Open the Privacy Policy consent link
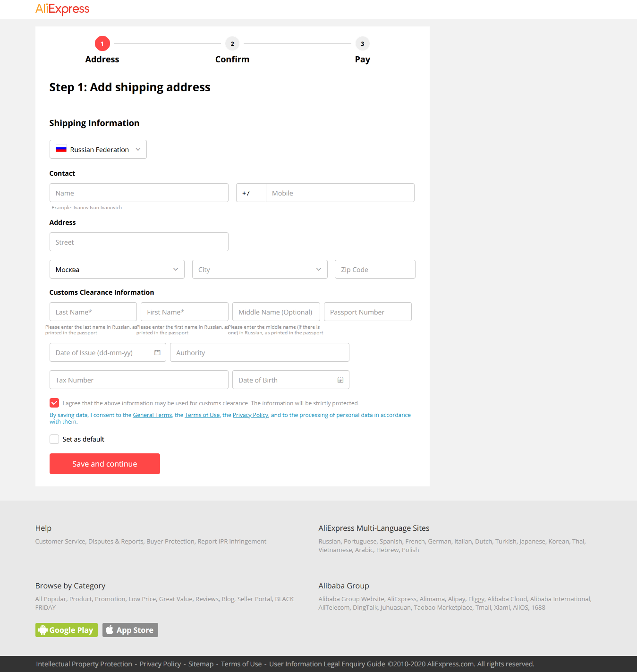This screenshot has width=637, height=672. (x=250, y=415)
